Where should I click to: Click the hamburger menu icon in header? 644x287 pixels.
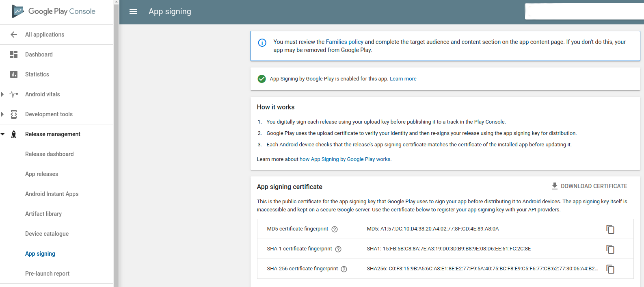133,11
